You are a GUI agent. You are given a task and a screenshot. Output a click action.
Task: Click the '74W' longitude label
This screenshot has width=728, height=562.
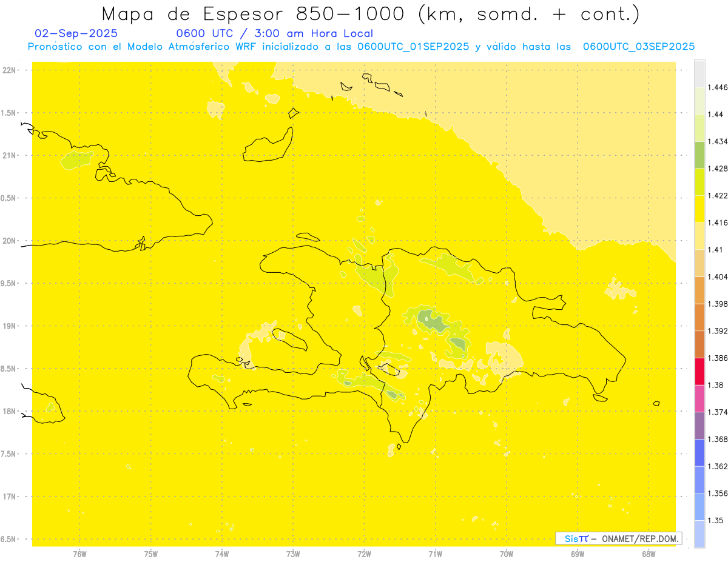click(222, 554)
